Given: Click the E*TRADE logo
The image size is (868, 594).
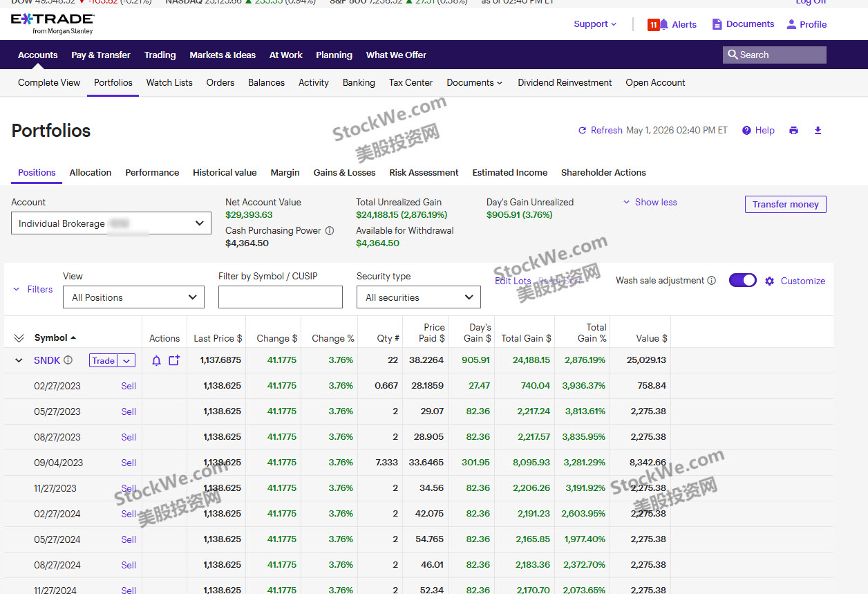Looking at the screenshot, I should (x=53, y=24).
